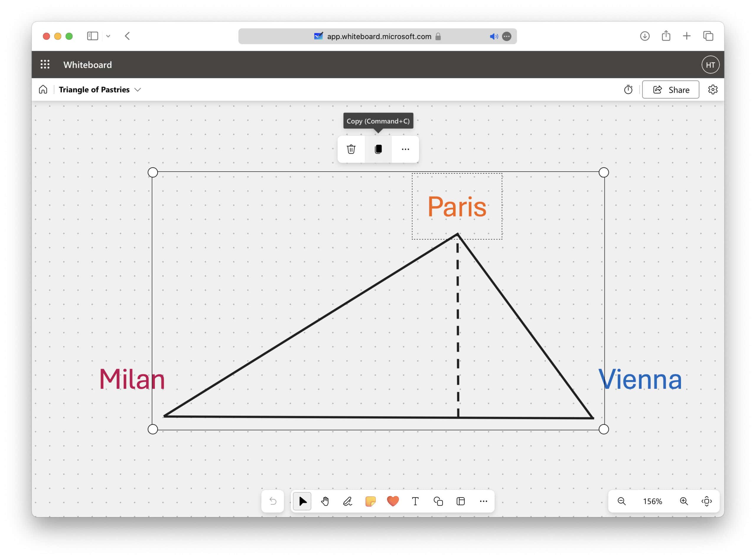Open more options in the selection toolbar

(x=405, y=149)
